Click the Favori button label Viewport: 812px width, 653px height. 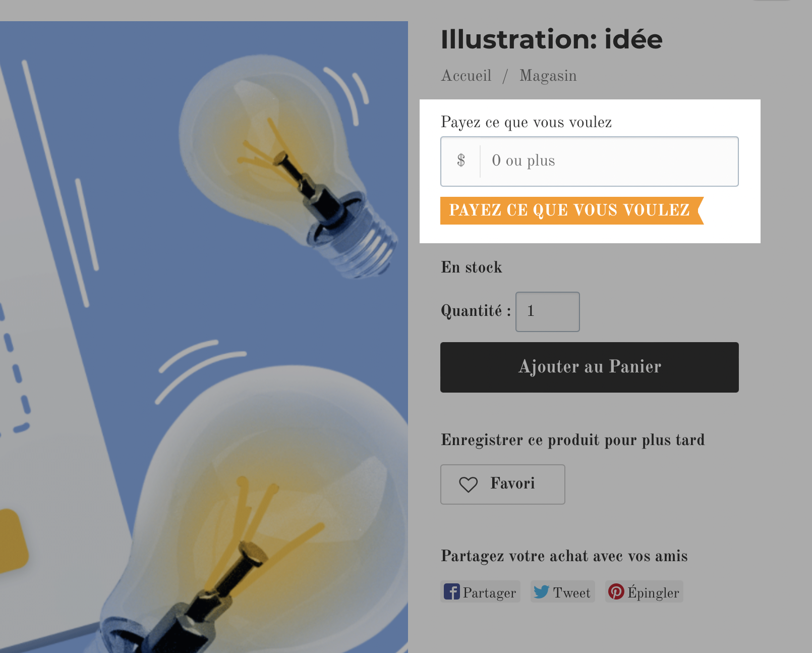(x=512, y=483)
